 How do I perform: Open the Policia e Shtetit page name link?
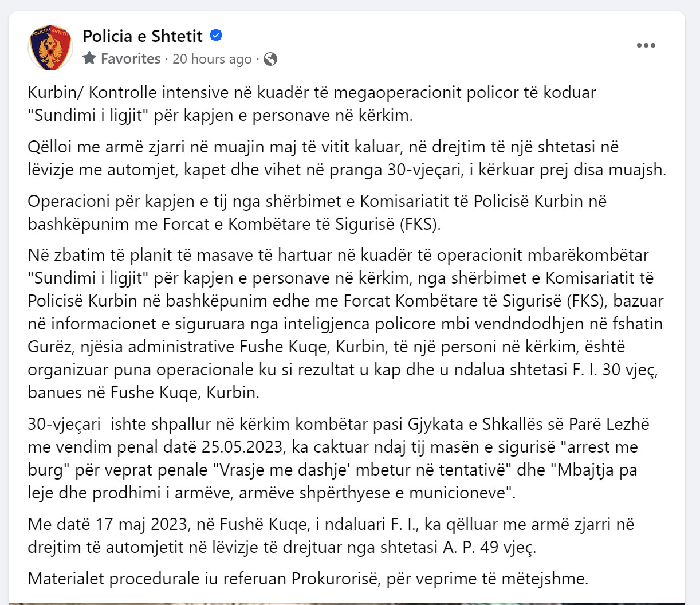(143, 36)
